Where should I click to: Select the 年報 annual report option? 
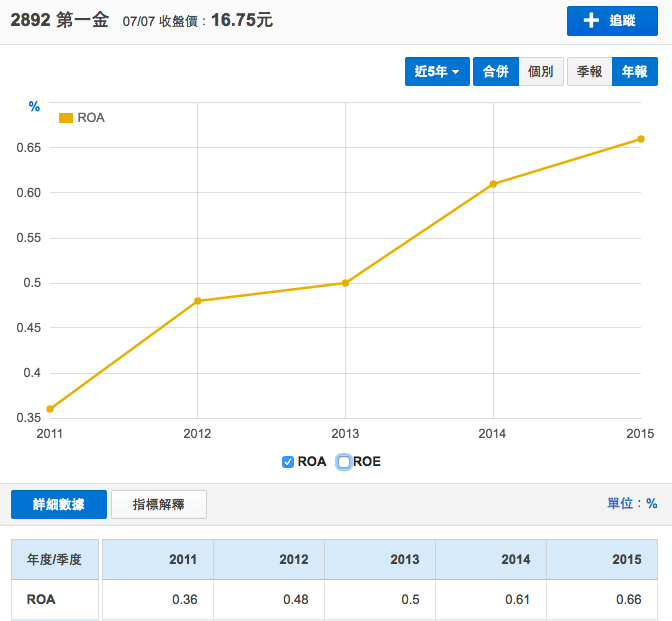coord(634,72)
